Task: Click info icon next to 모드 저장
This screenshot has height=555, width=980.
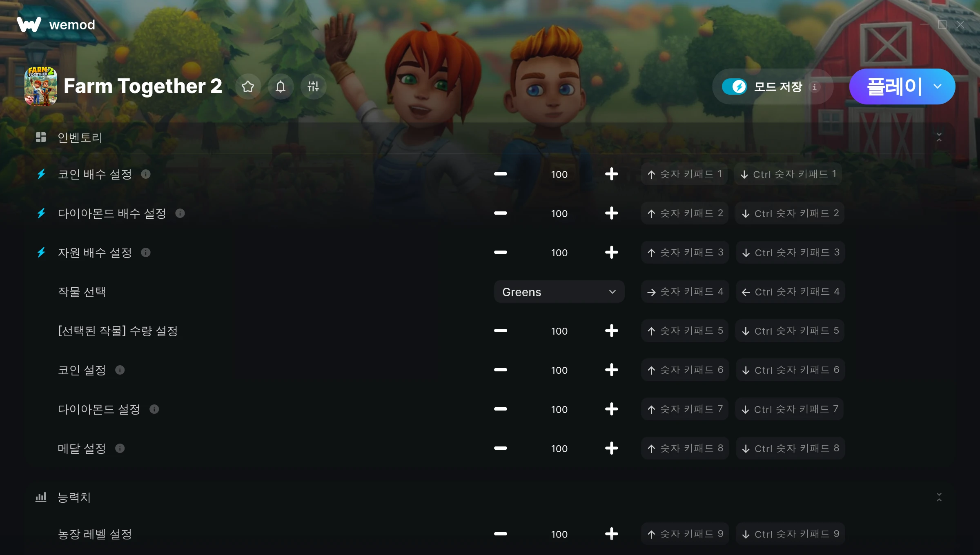Action: click(x=815, y=87)
